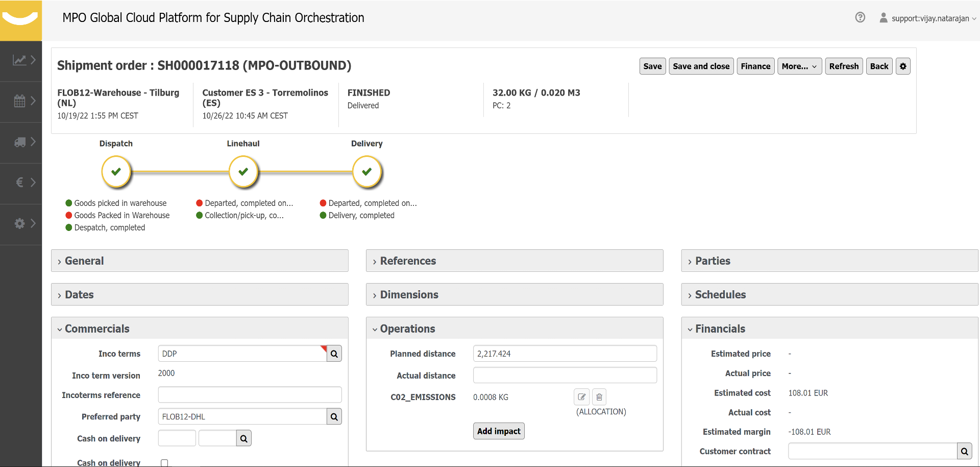
Task: Click the user profile icon
Action: 884,18
